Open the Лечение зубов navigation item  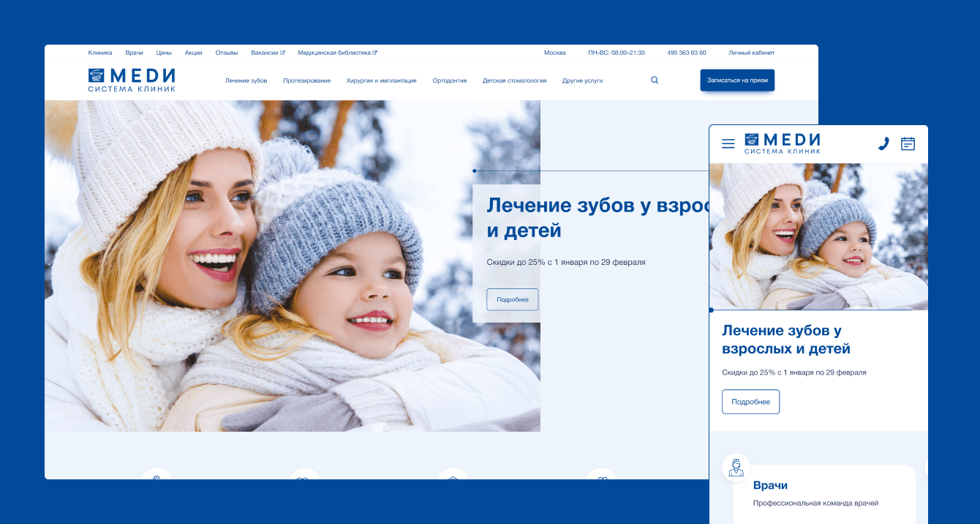246,81
